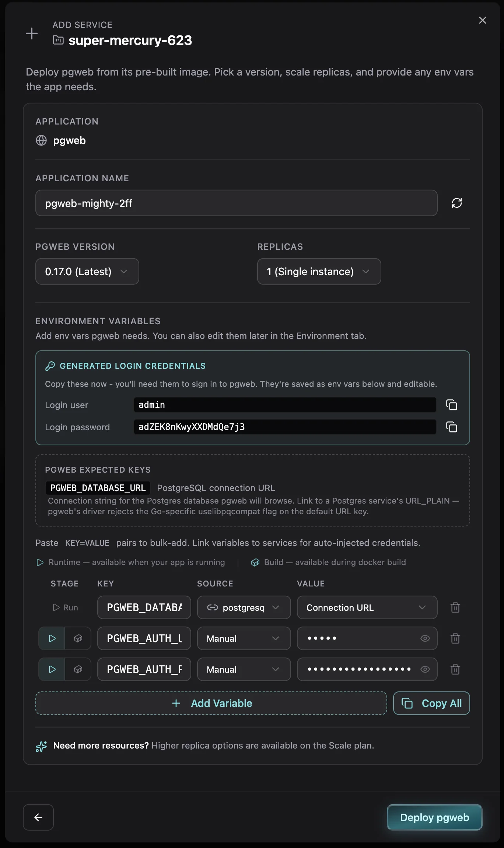The height and width of the screenshot is (848, 504).
Task: Select the generated login password field
Action: (285, 427)
